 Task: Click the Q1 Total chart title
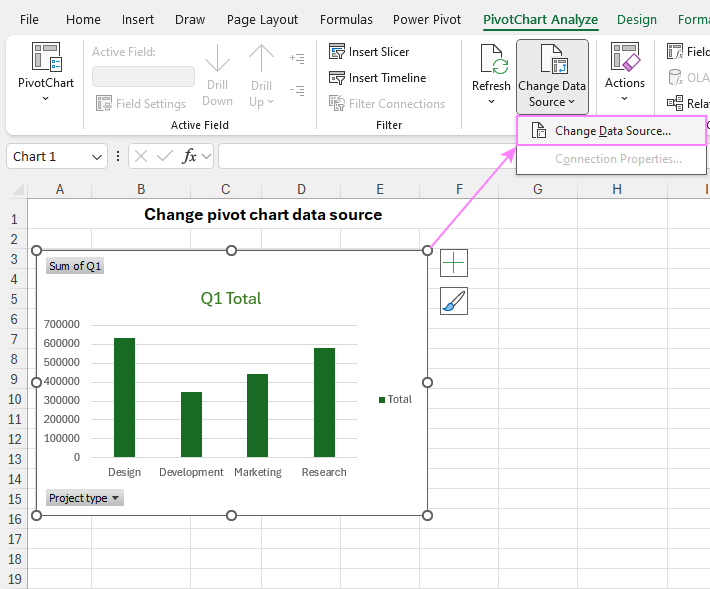tap(231, 298)
